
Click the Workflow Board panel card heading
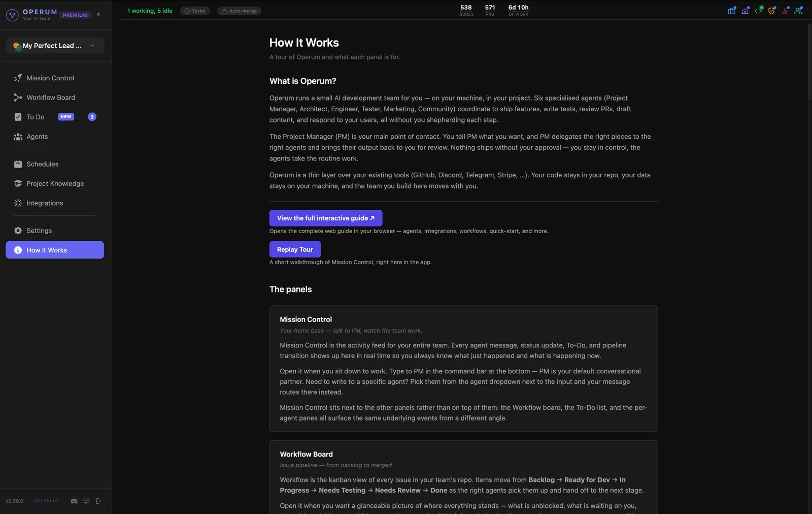(x=306, y=454)
